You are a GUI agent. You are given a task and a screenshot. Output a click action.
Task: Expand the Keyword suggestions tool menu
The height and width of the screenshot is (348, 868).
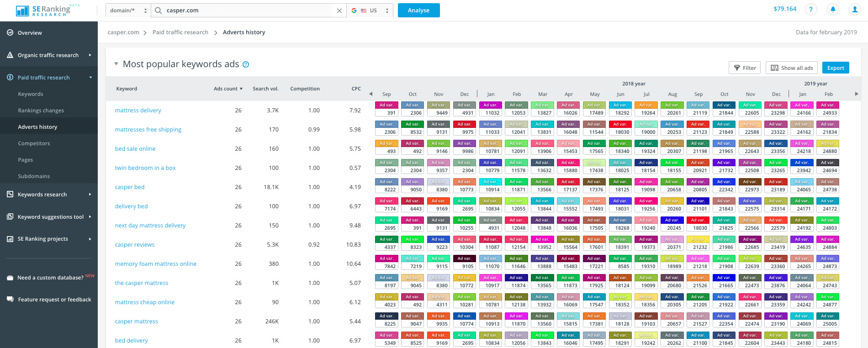tap(90, 216)
